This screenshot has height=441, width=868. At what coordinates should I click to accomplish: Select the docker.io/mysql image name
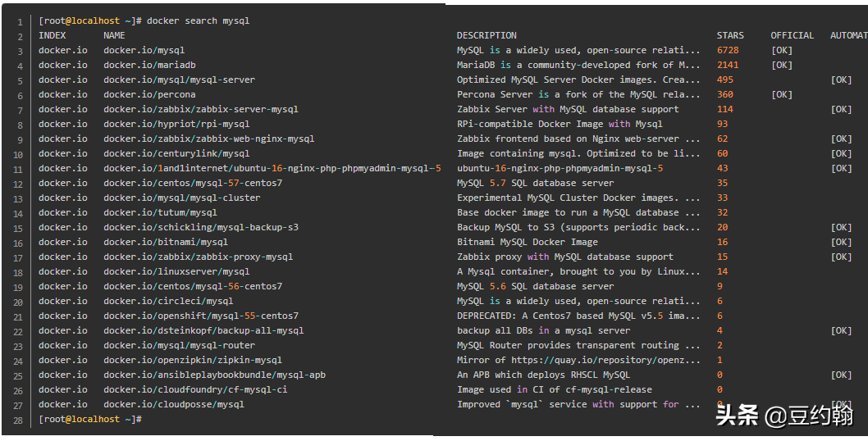point(144,50)
